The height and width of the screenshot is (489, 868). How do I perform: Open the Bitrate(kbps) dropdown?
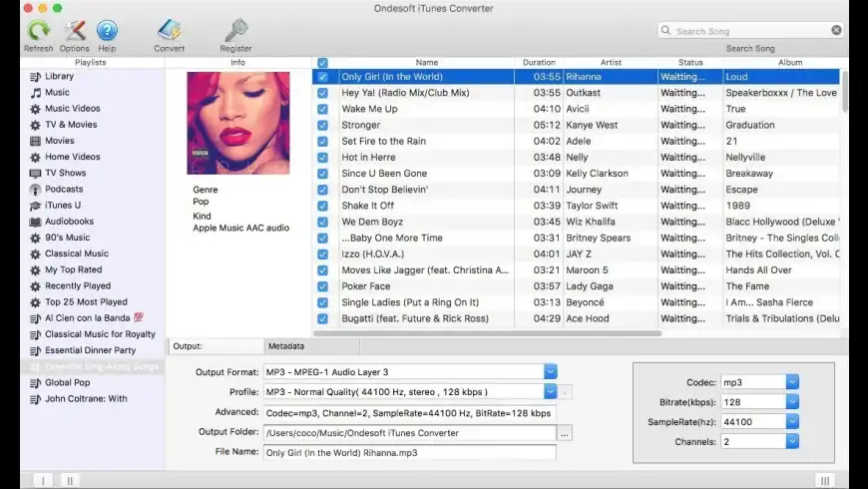click(x=792, y=402)
